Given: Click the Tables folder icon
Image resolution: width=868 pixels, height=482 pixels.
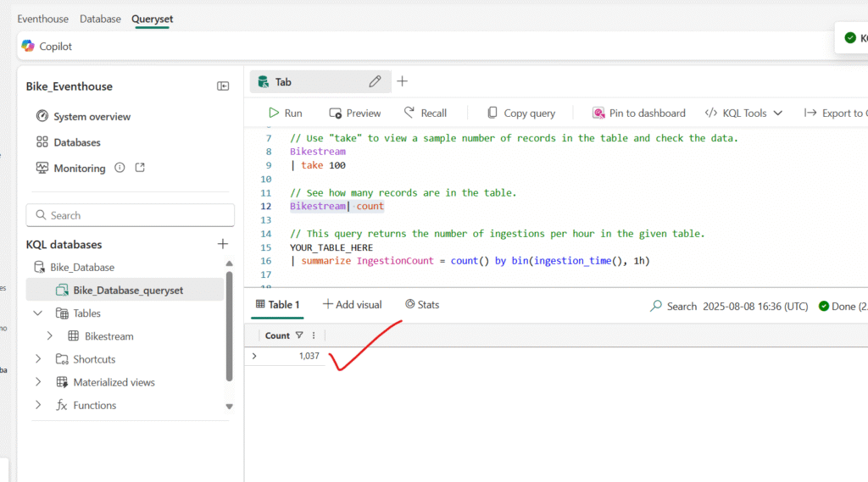Looking at the screenshot, I should [62, 313].
